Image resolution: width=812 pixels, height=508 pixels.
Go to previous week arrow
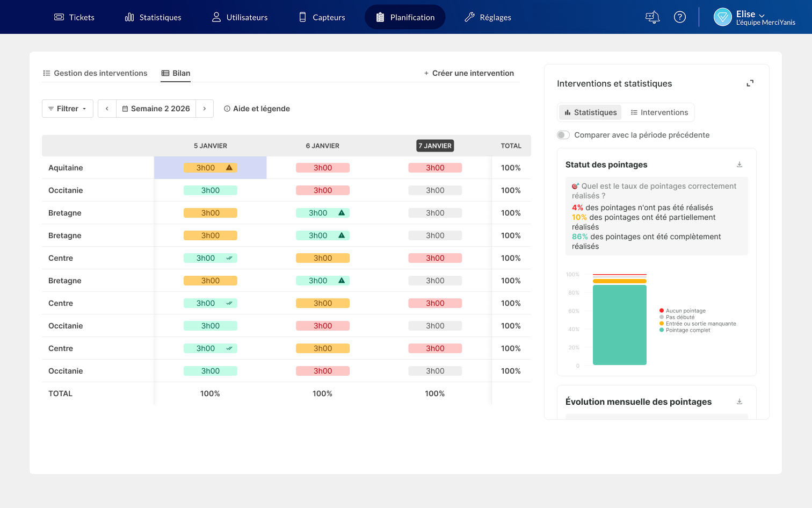[x=107, y=109]
